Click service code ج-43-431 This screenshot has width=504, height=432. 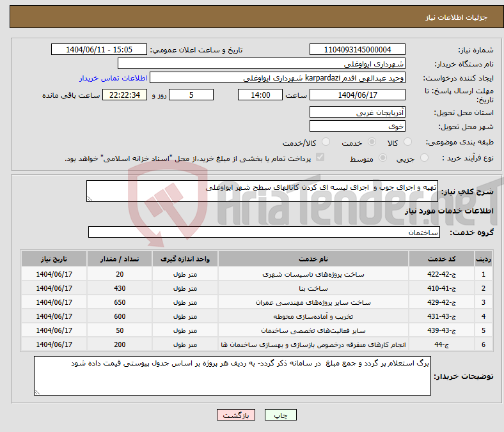pos(442,316)
